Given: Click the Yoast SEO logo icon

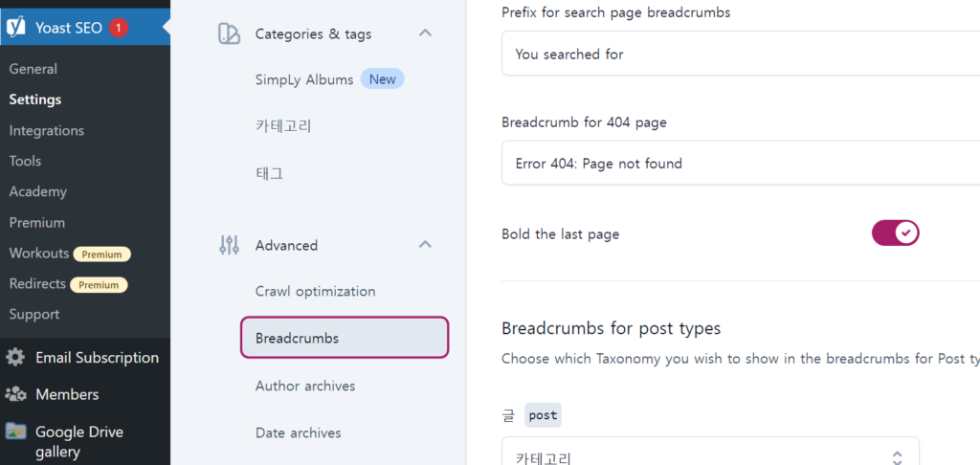Looking at the screenshot, I should [x=15, y=28].
